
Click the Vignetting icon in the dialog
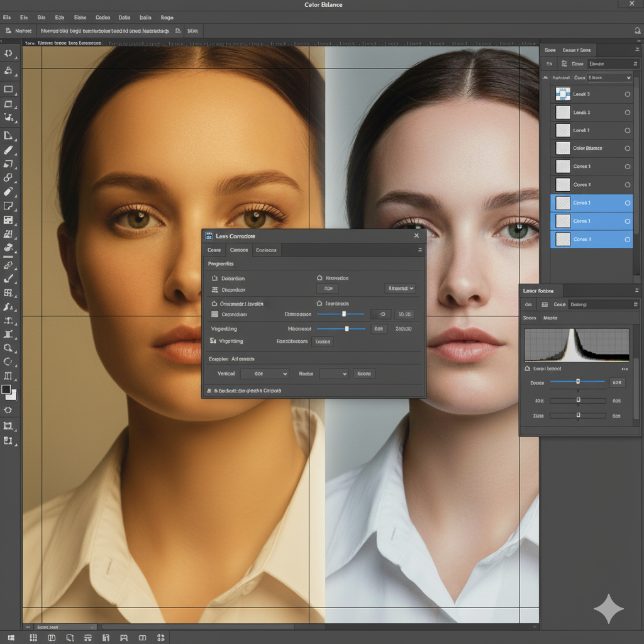(213, 341)
